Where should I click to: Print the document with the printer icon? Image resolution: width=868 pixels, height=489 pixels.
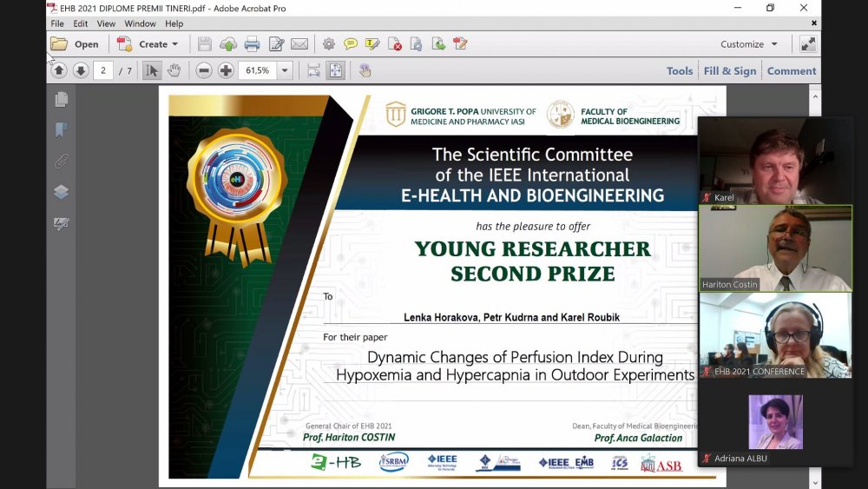(252, 43)
